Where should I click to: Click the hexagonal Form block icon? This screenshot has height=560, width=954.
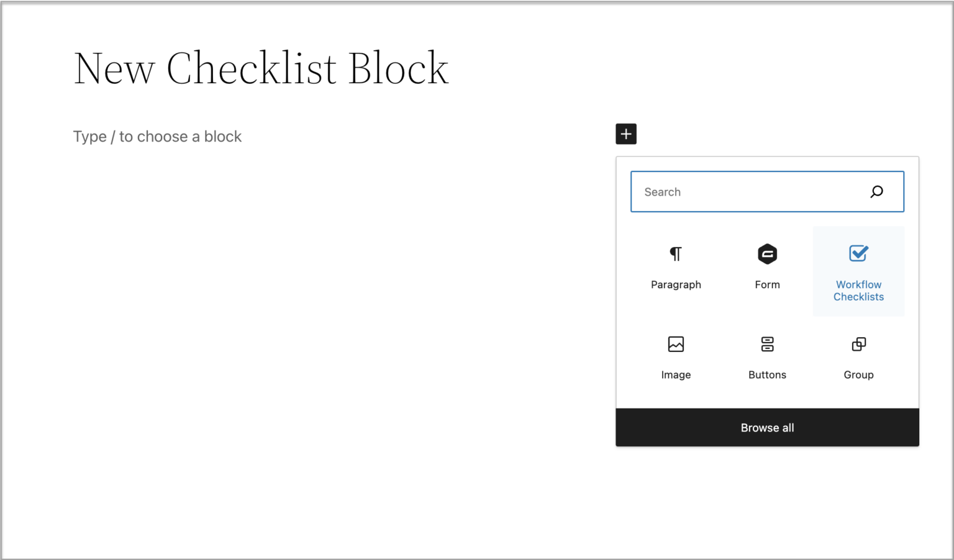767,253
